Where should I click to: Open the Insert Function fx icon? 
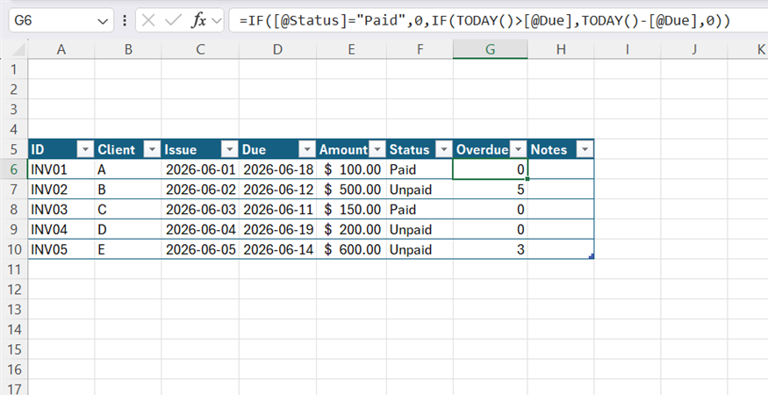pyautogui.click(x=198, y=21)
